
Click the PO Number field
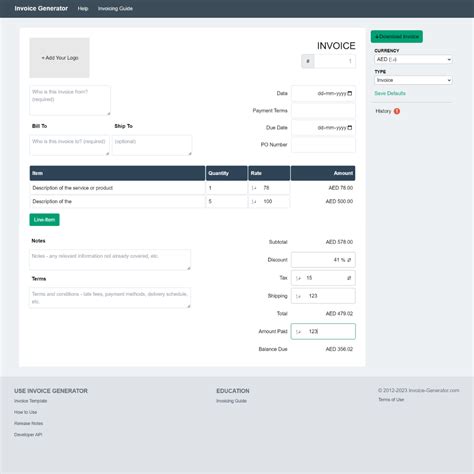coord(323,145)
